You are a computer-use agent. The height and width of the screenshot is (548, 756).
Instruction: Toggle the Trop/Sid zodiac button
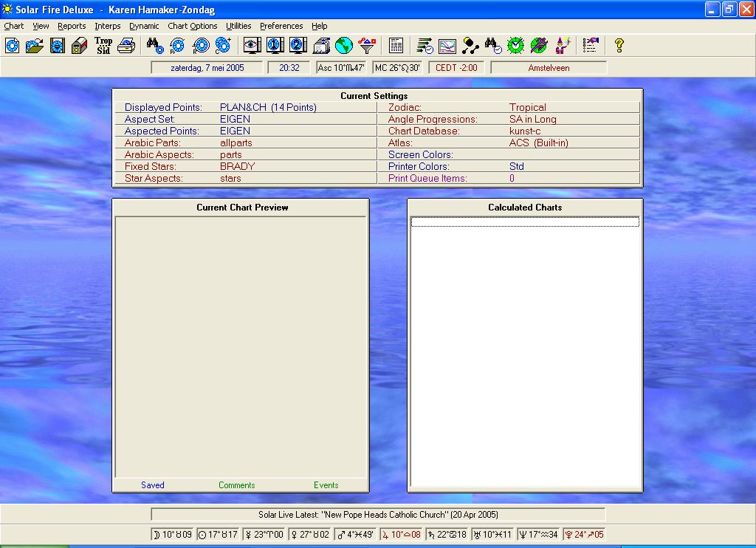click(103, 46)
